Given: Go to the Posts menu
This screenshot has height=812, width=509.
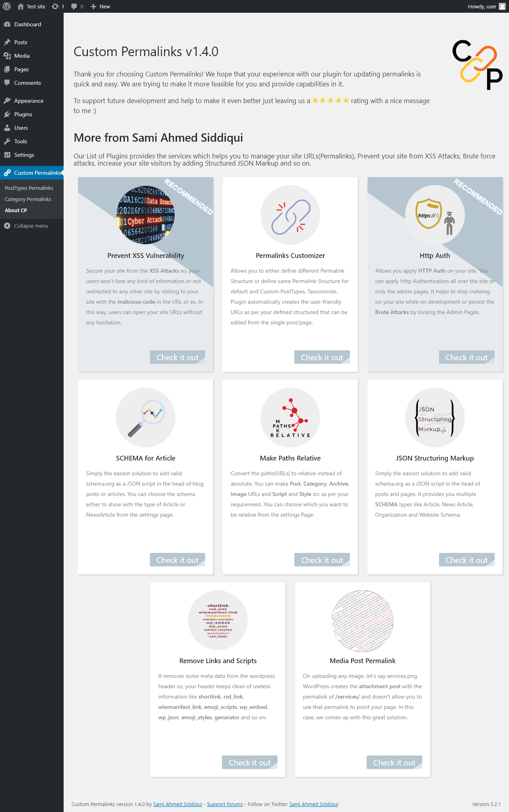Looking at the screenshot, I should point(32,42).
